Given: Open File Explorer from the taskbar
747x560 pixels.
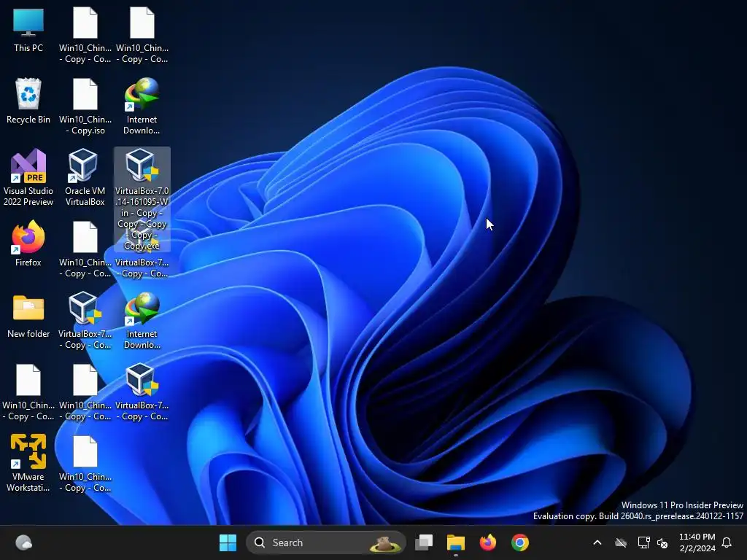Looking at the screenshot, I should 455,542.
